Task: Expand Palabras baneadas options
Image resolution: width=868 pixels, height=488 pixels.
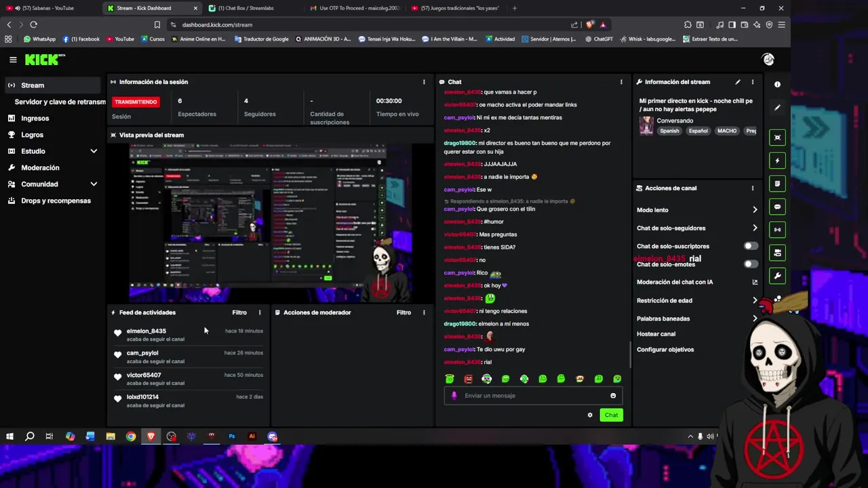Action: pos(755,319)
